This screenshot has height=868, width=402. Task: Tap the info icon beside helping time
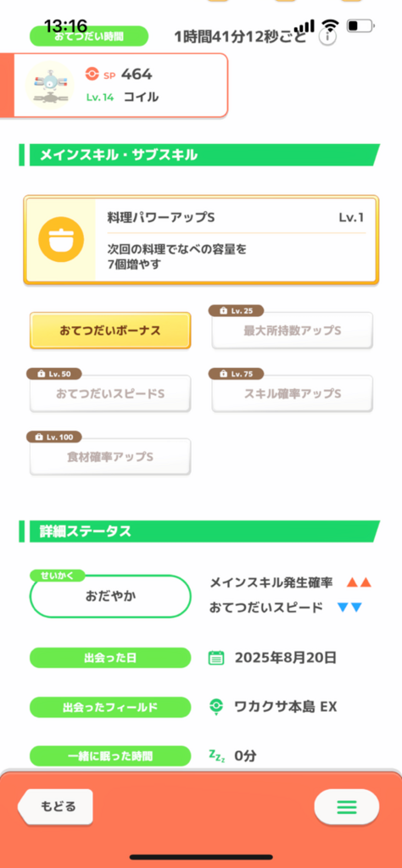click(327, 36)
